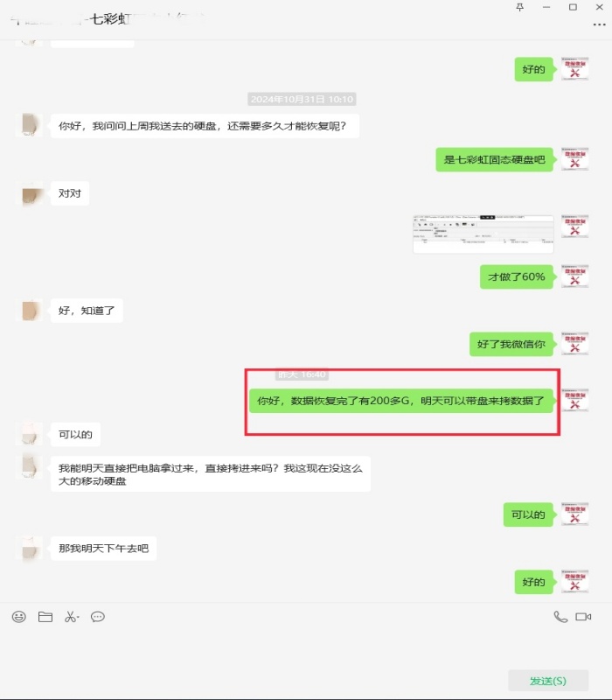Select the screenshot scissors tool
The image size is (612, 700).
[70, 617]
